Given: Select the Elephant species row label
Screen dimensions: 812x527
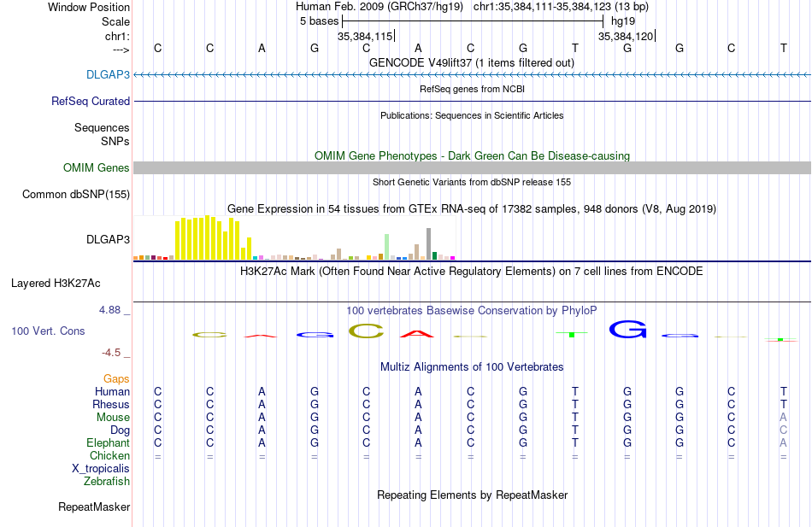Looking at the screenshot, I should coord(108,442).
